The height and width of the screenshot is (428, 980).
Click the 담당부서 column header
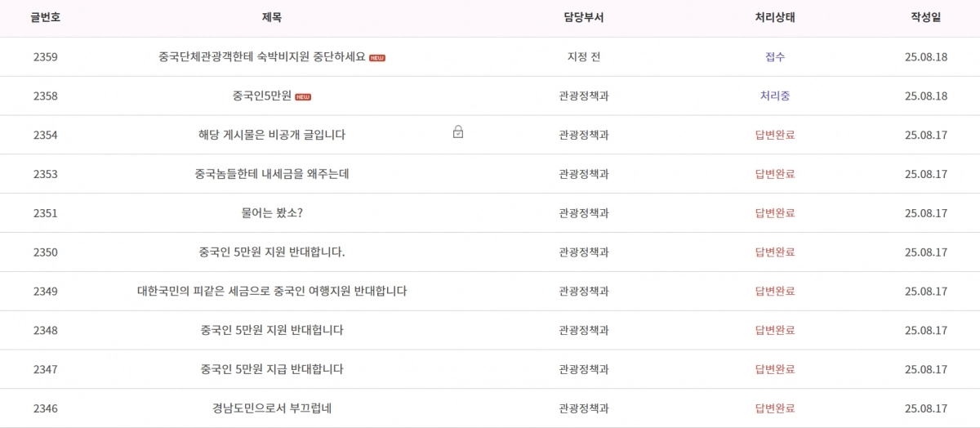coord(584,18)
